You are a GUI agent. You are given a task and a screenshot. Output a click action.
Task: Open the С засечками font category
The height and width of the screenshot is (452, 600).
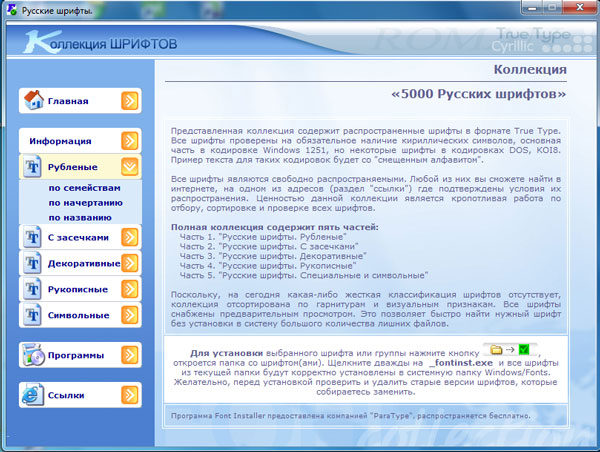click(78, 238)
